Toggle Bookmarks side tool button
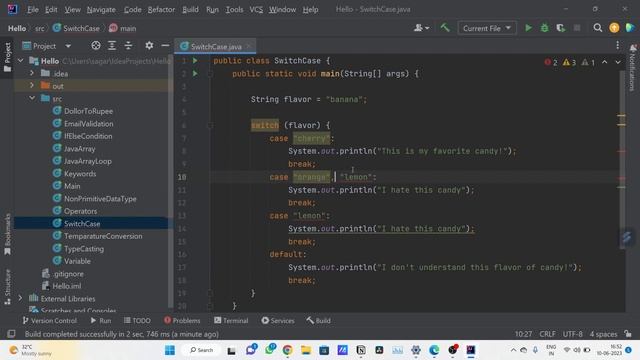The width and height of the screenshot is (640, 360). [7, 235]
